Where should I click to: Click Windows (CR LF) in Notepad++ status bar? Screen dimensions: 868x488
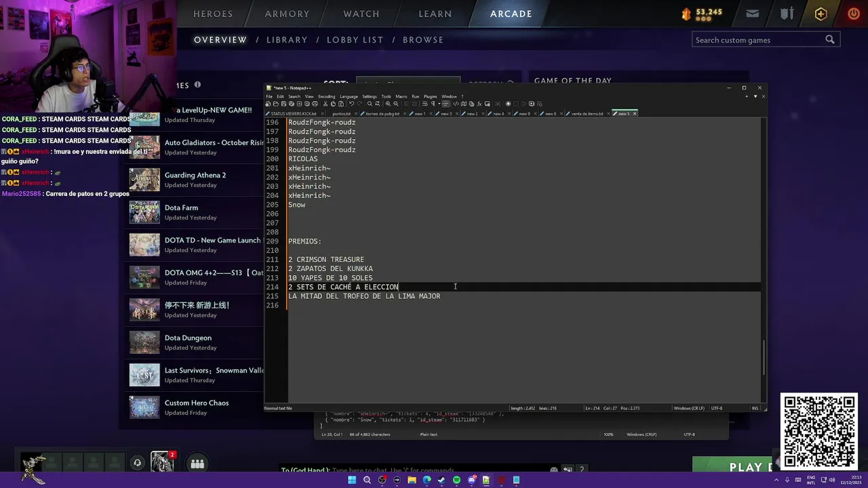[x=690, y=408]
